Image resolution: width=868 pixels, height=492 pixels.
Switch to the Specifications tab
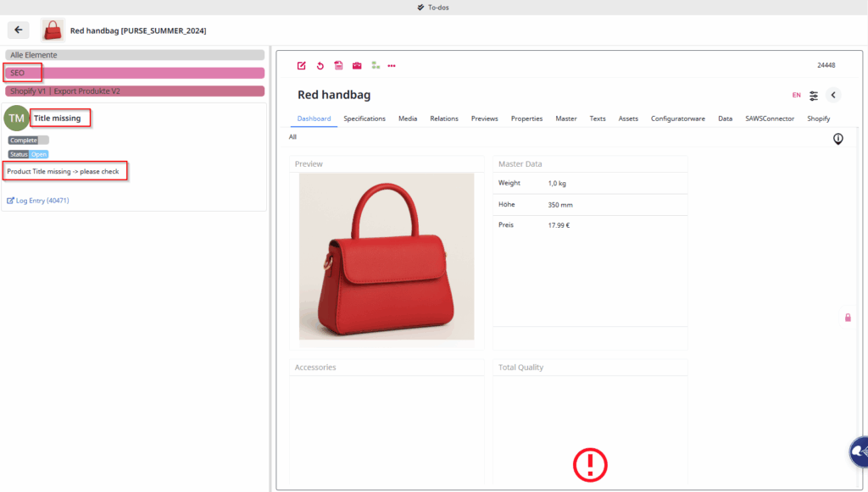click(x=364, y=119)
